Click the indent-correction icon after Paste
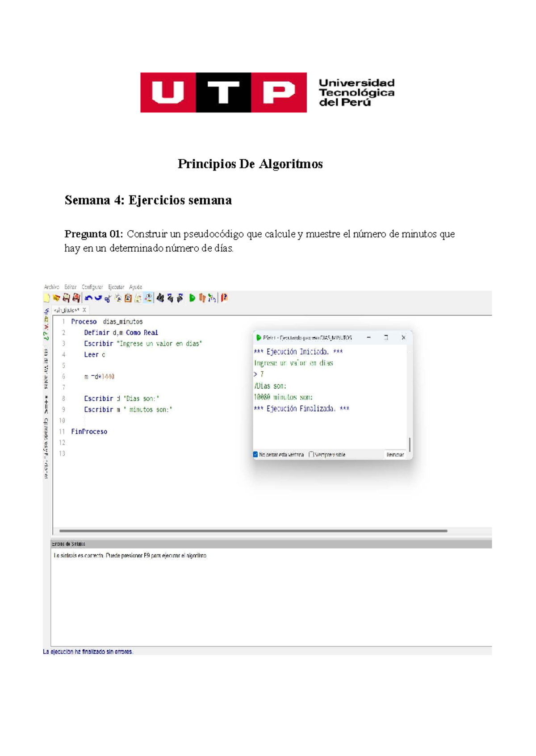536x756 pixels. click(138, 298)
